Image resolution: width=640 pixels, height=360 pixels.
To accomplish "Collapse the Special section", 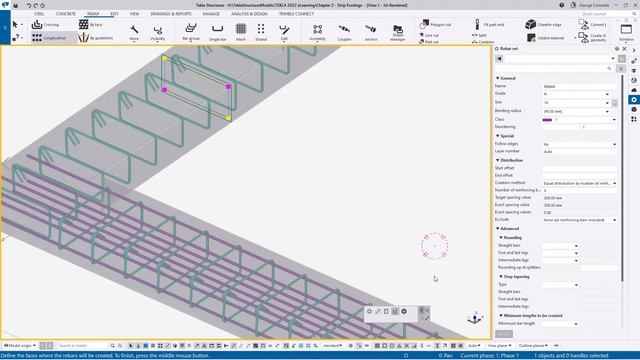I will coord(498,136).
